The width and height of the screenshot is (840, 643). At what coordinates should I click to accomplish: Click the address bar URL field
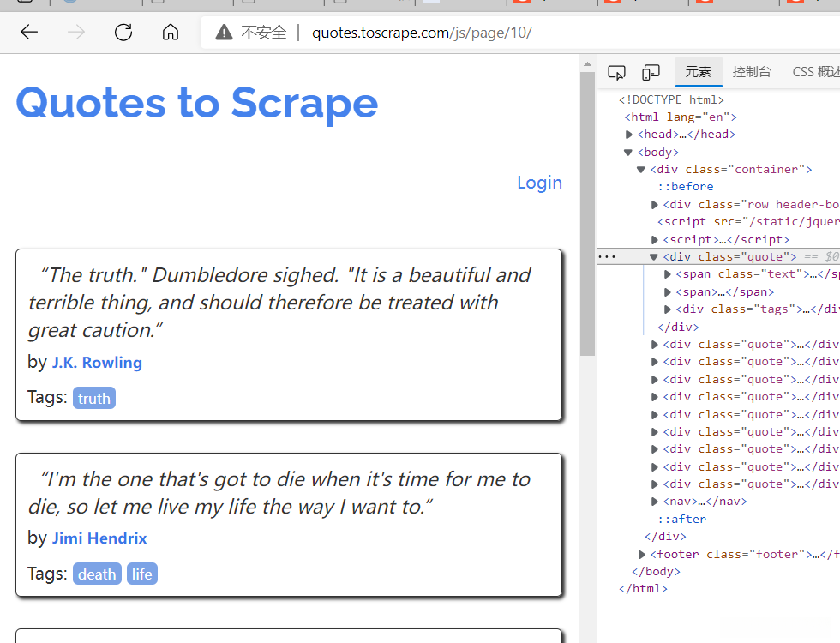pyautogui.click(x=514, y=33)
